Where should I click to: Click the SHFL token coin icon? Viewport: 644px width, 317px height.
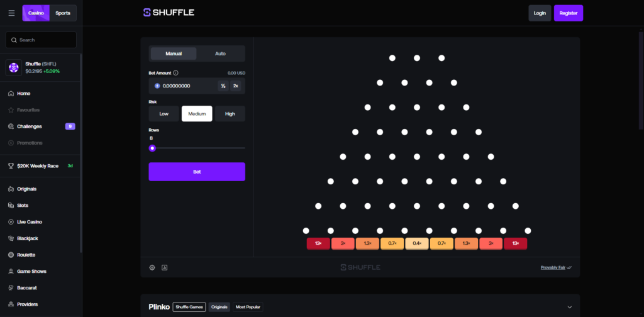click(14, 67)
